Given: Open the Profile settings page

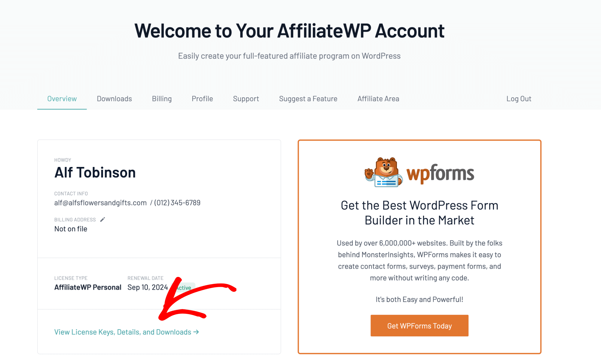Looking at the screenshot, I should pyautogui.click(x=202, y=98).
